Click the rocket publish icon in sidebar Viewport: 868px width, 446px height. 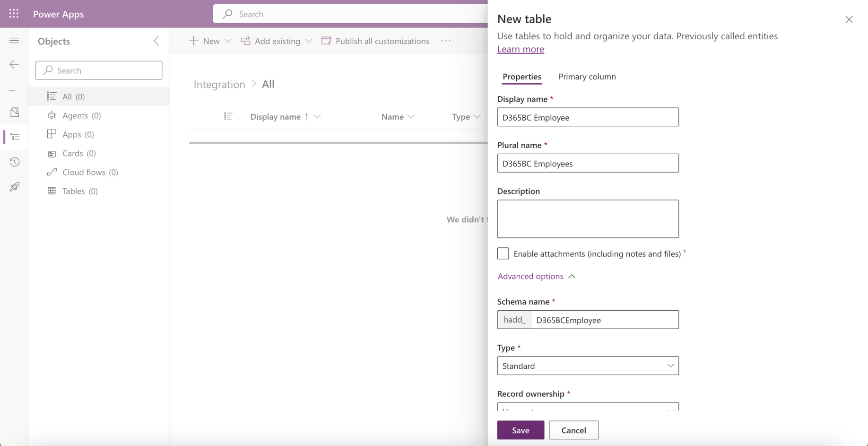15,187
